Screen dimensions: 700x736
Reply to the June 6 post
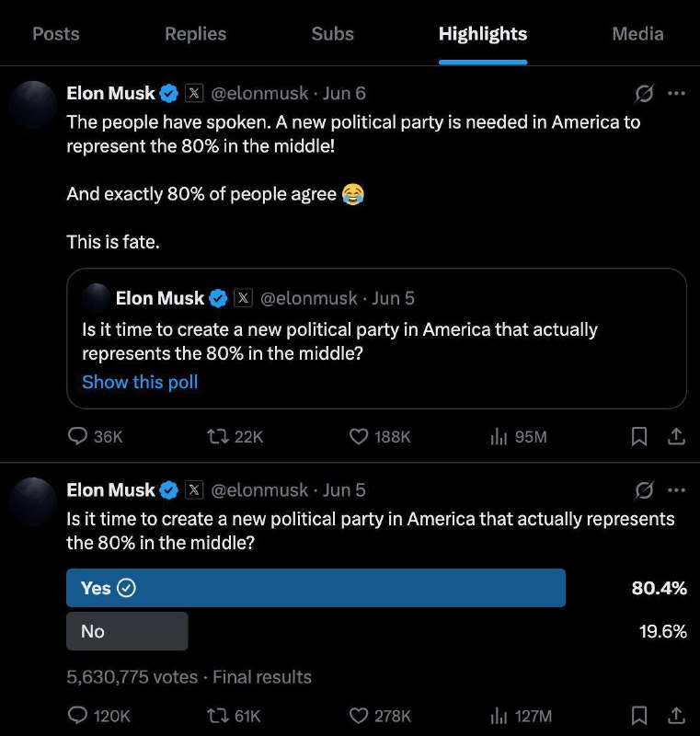click(x=79, y=437)
